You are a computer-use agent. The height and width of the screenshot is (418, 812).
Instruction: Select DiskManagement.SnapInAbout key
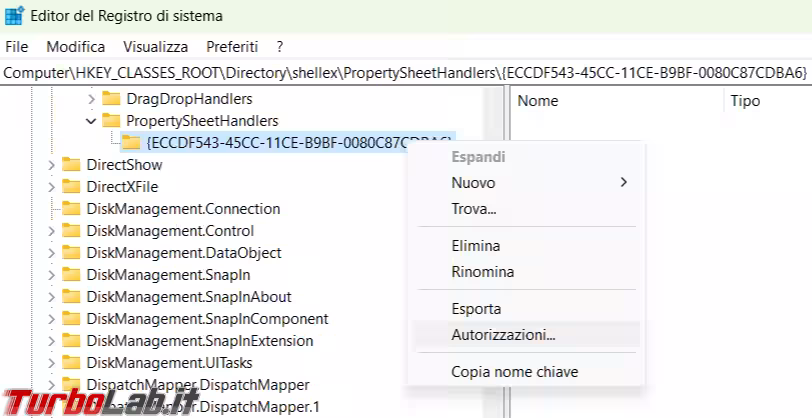[x=189, y=297]
